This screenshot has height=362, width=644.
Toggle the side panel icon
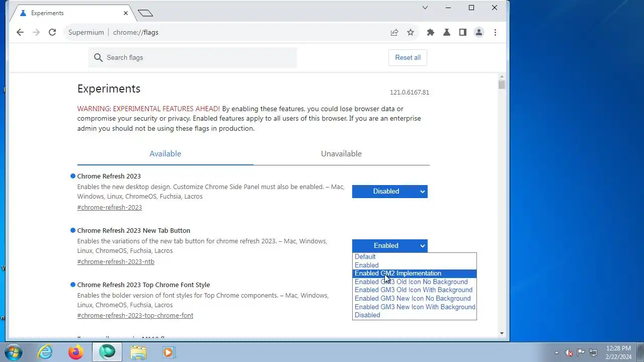point(463,32)
